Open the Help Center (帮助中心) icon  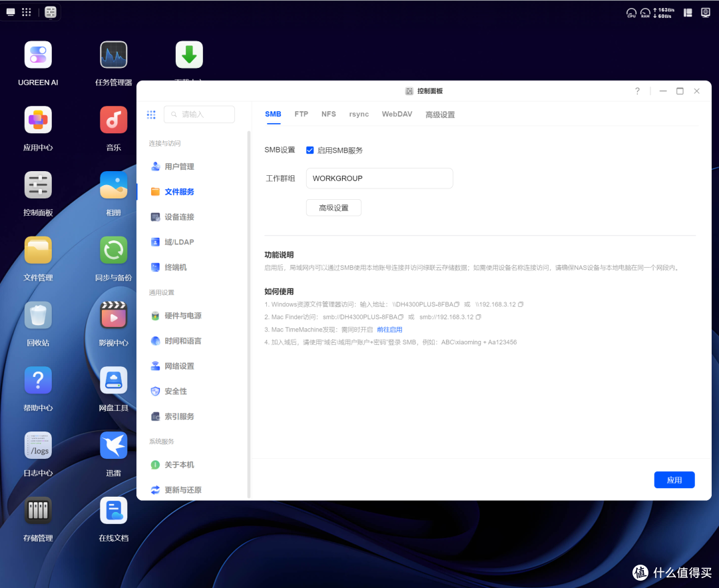pos(38,381)
